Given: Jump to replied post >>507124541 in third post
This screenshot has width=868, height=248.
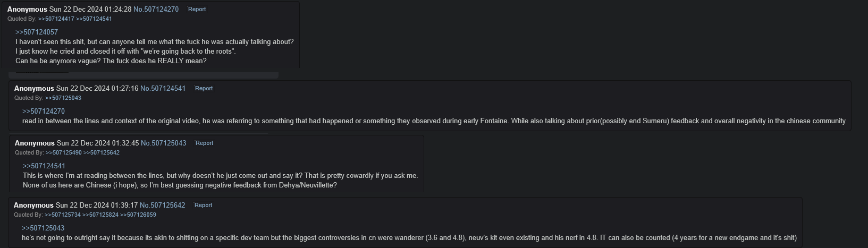Looking at the screenshot, I should point(44,166).
